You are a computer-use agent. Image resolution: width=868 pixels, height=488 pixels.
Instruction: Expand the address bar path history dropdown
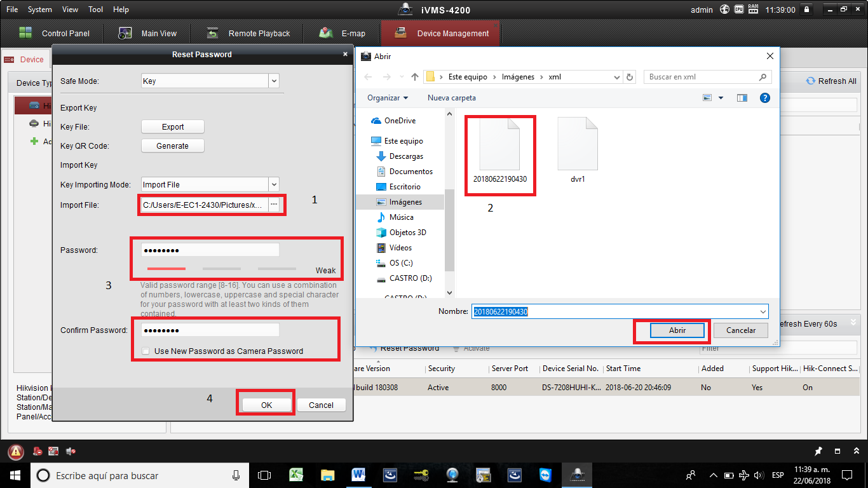click(617, 77)
